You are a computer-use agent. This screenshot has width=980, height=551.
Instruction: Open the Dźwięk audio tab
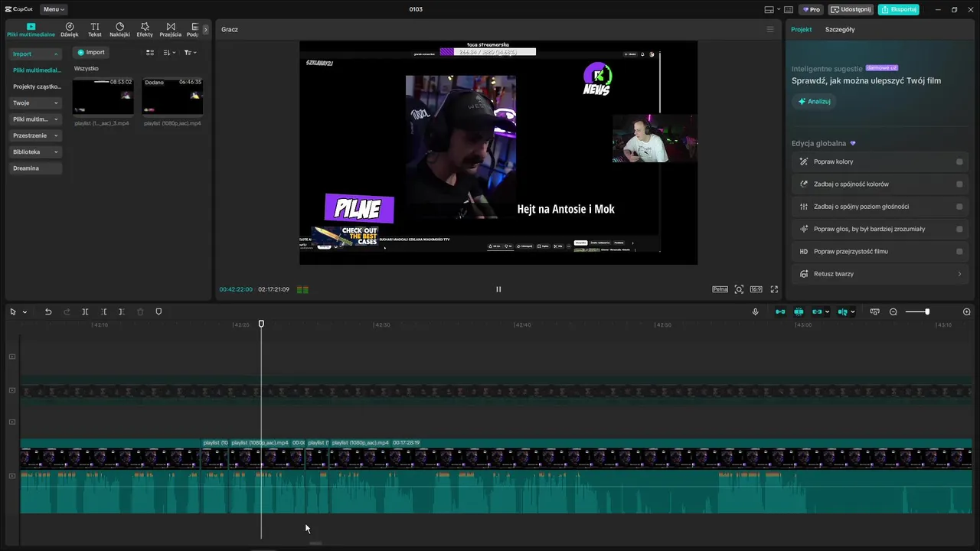[x=70, y=30]
